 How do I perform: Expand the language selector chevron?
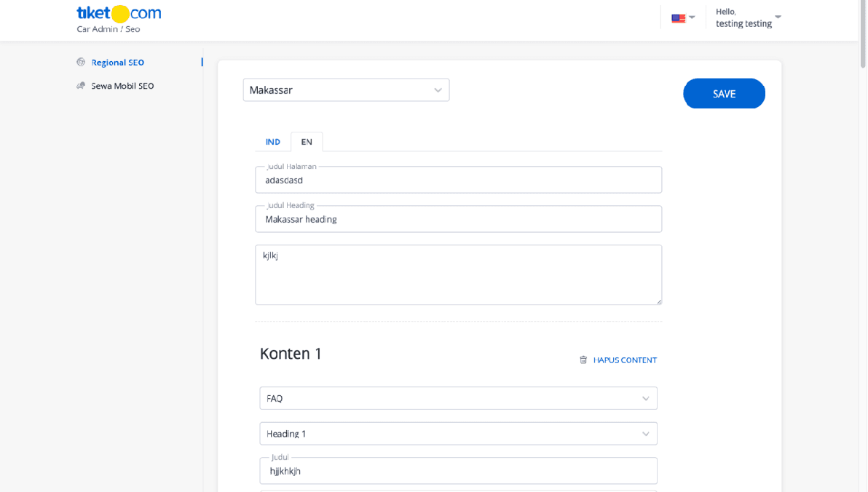[x=693, y=17]
